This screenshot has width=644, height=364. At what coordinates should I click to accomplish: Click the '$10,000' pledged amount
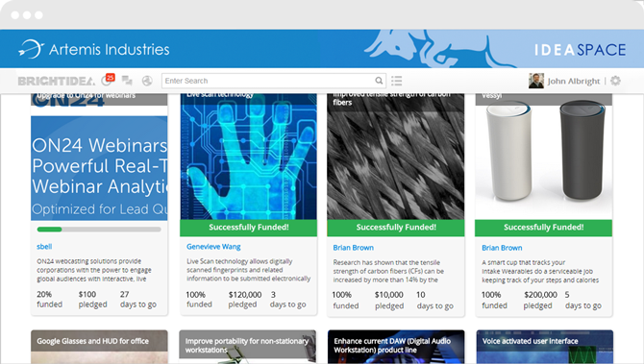(389, 295)
